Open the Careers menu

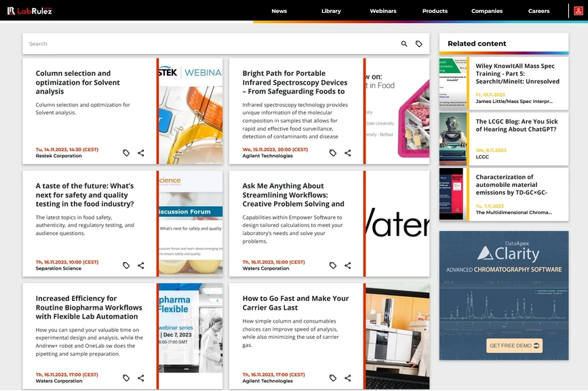539,11
